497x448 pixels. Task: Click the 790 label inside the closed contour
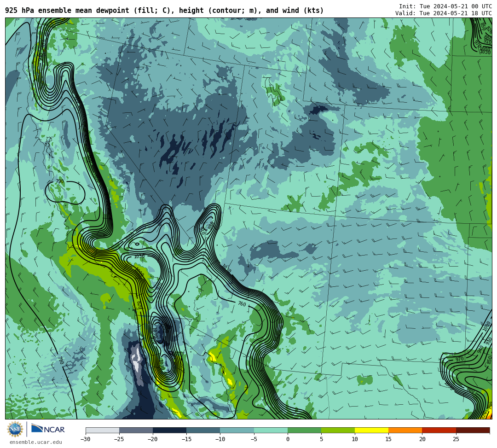pyautogui.click(x=59, y=181)
